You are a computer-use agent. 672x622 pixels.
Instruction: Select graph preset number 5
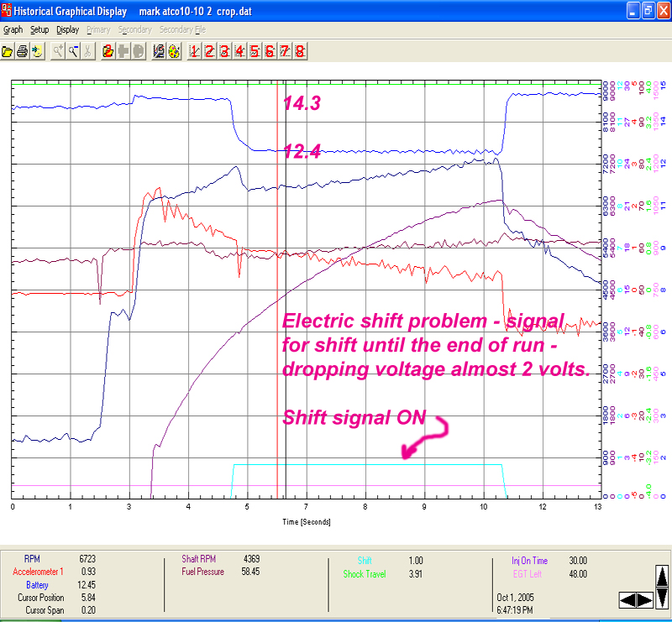pyautogui.click(x=255, y=51)
